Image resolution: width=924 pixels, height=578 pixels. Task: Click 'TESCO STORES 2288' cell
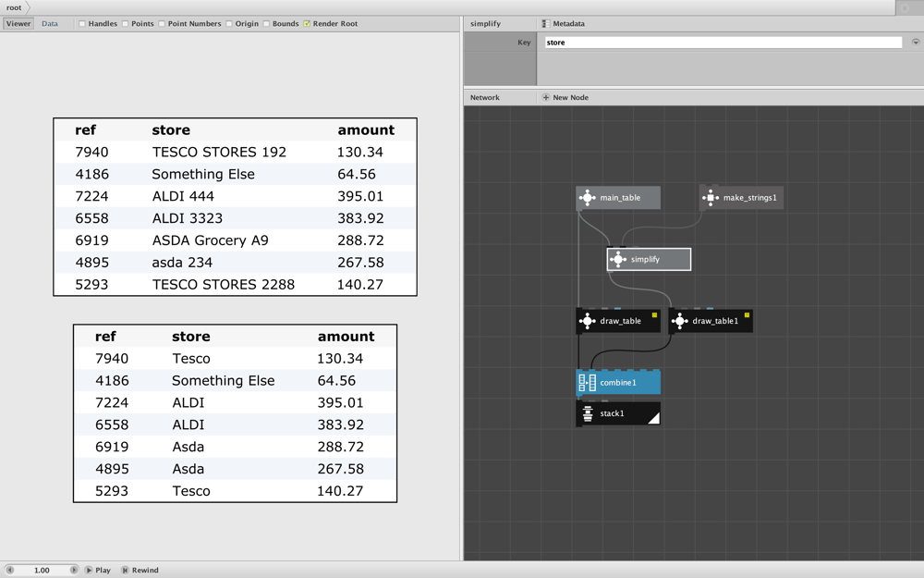pos(224,284)
